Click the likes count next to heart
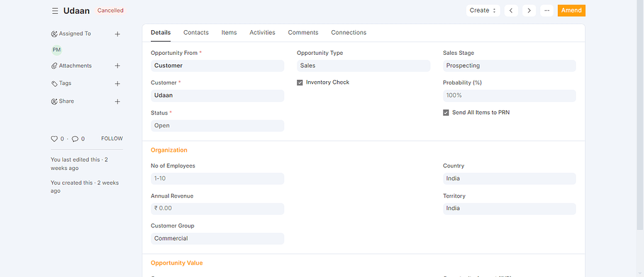 [62, 139]
